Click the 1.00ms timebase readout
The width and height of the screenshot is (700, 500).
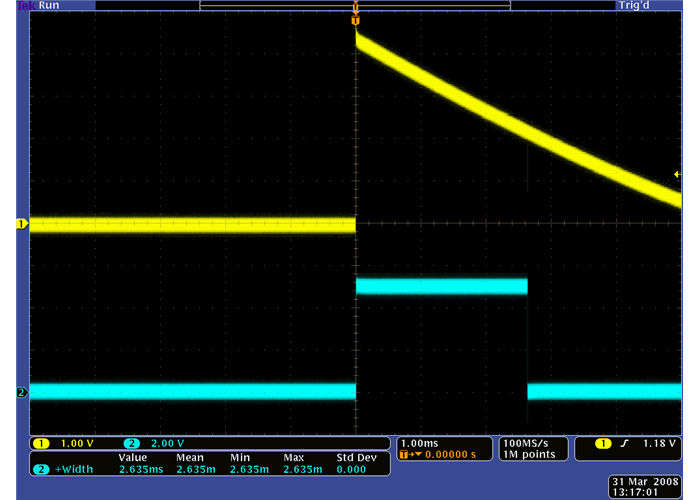pos(419,442)
